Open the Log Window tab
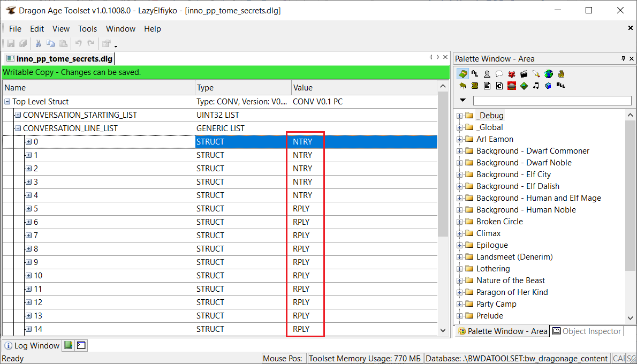This screenshot has height=364, width=637. (x=33, y=346)
